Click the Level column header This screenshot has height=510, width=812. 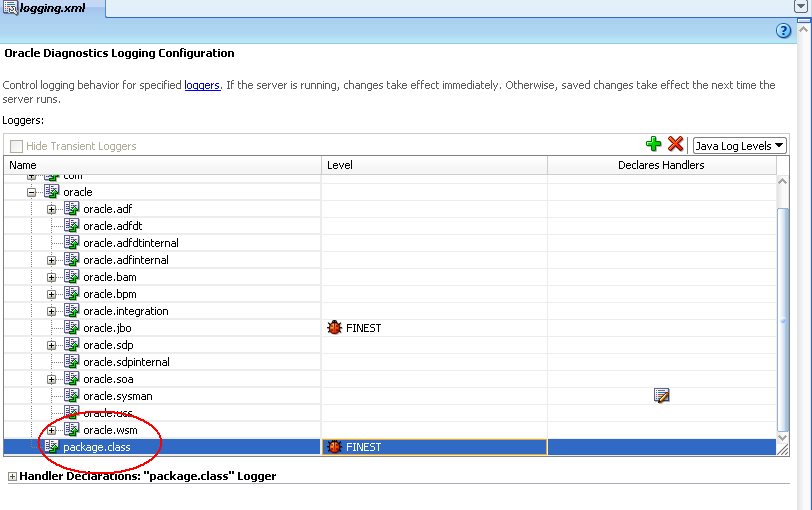[434, 165]
